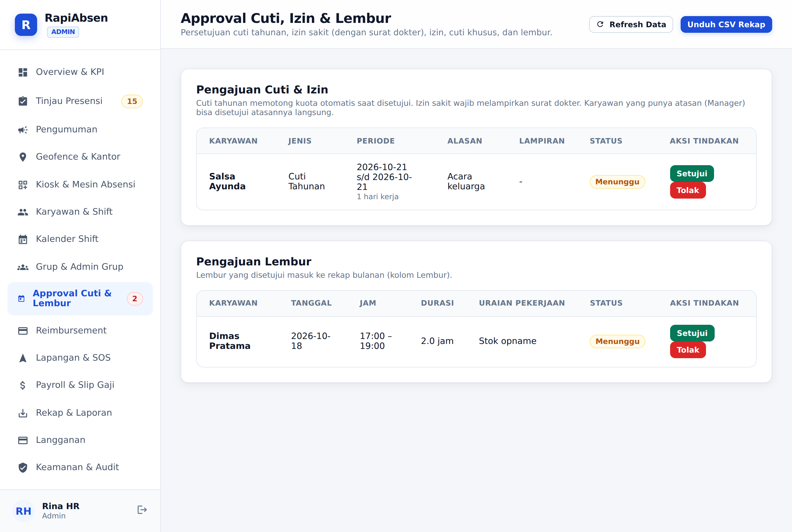Image resolution: width=792 pixels, height=532 pixels.
Task: Click the Grup & Admin Grup icon
Action: pos(23,267)
